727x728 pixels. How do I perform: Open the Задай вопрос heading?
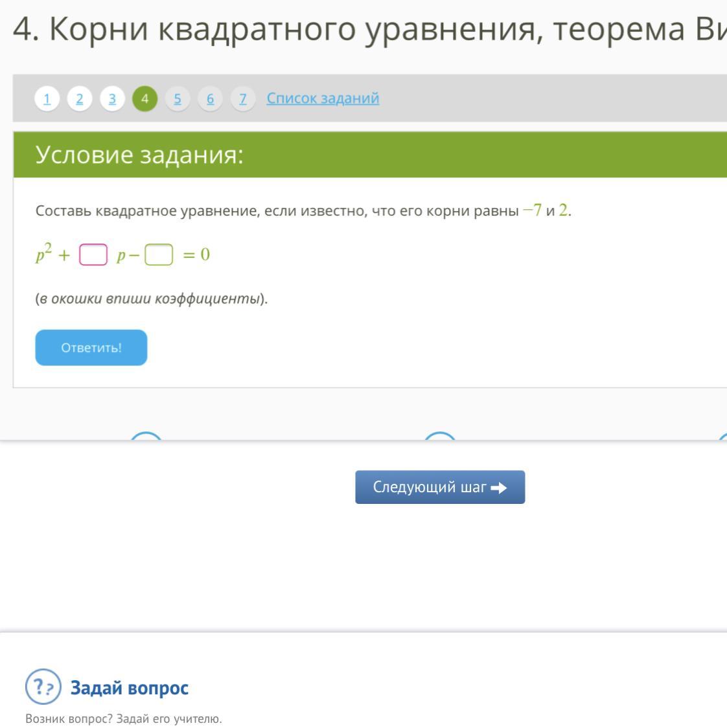pyautogui.click(x=129, y=688)
